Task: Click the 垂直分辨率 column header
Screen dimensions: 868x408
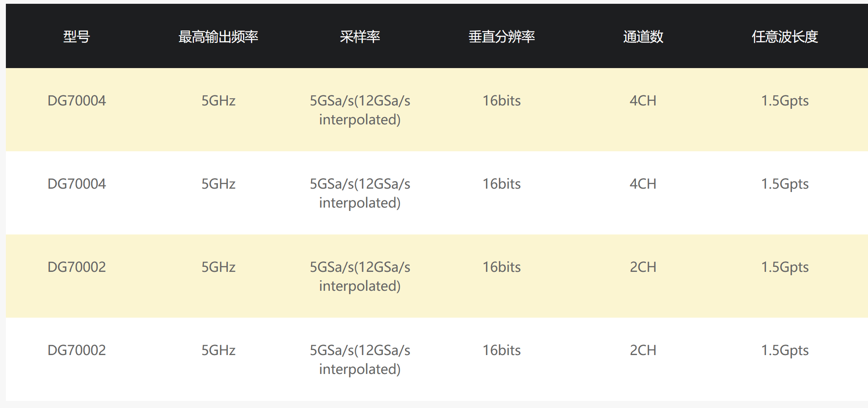Action: 502,37
